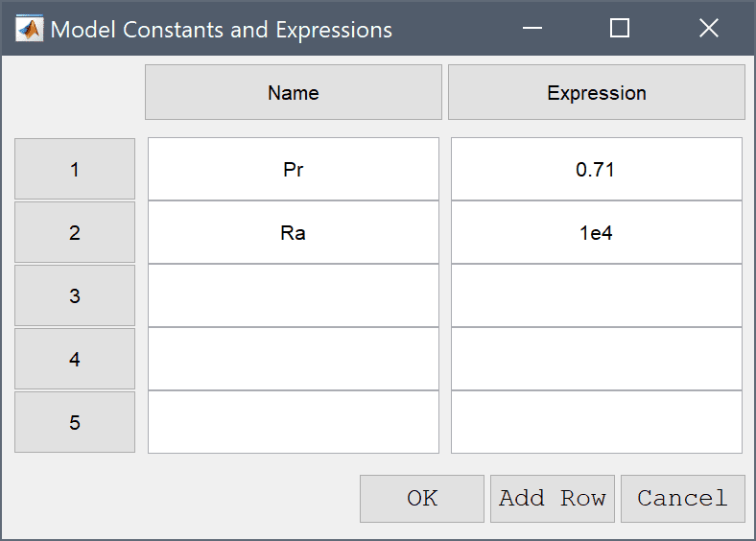756x541 pixels.
Task: Focus the empty expression cell in row 5
Action: (x=597, y=422)
